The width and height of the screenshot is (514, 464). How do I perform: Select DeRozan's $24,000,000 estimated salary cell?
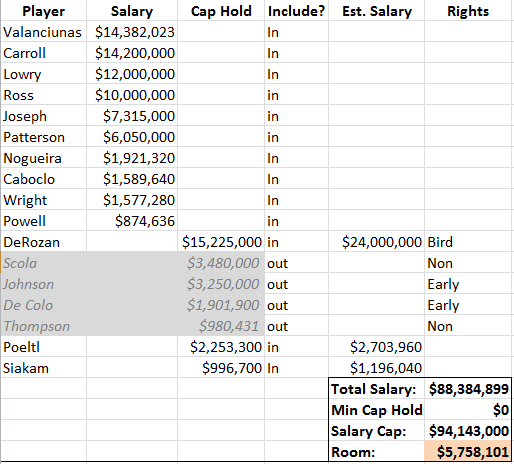(377, 242)
